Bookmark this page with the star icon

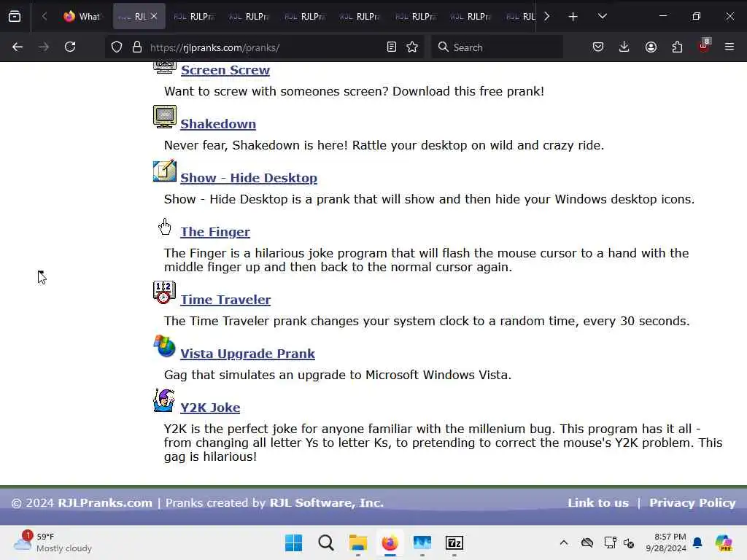click(413, 47)
